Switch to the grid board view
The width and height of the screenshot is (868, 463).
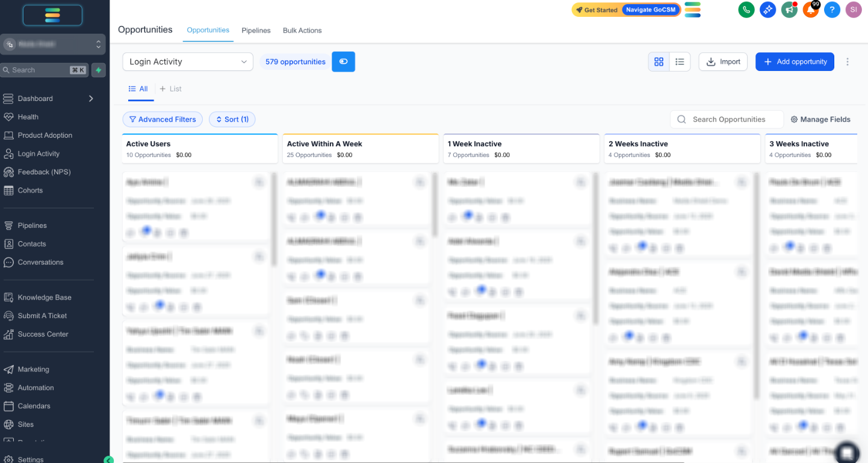[659, 61]
